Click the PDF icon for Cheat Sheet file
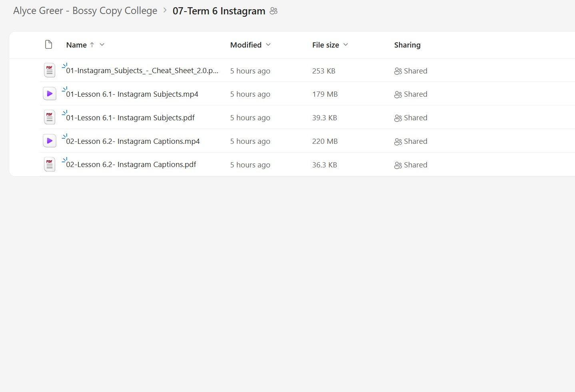 (x=49, y=71)
